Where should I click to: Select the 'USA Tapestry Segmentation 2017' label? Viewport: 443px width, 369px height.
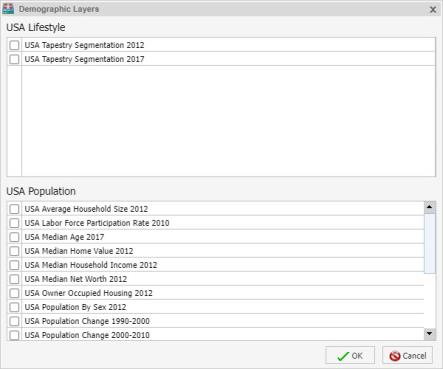point(84,59)
